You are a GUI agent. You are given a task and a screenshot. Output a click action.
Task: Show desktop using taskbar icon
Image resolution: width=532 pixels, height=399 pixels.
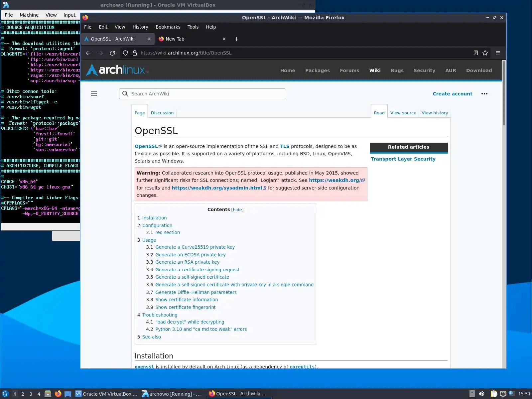tap(68, 394)
